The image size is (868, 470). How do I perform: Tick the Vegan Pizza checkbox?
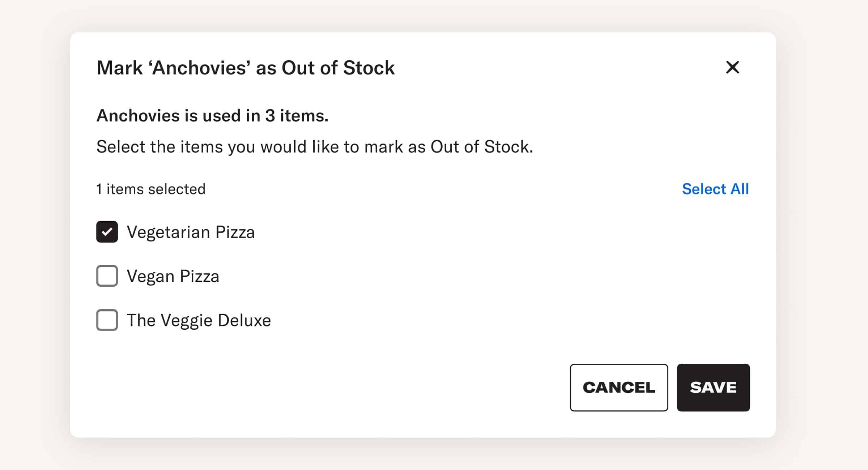tap(107, 276)
